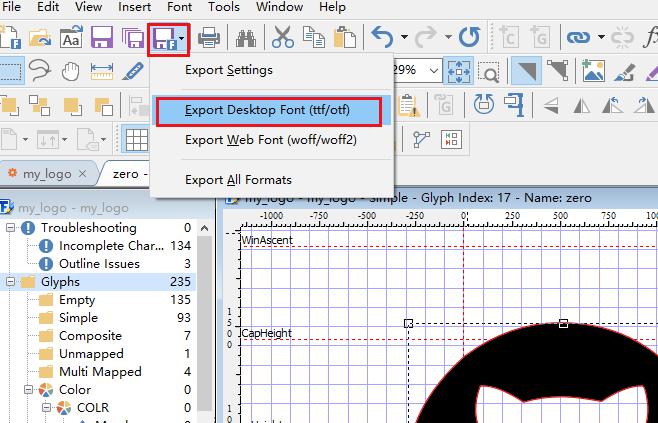Collapse the Glyphs tree node
658x423 pixels.
coord(10,282)
